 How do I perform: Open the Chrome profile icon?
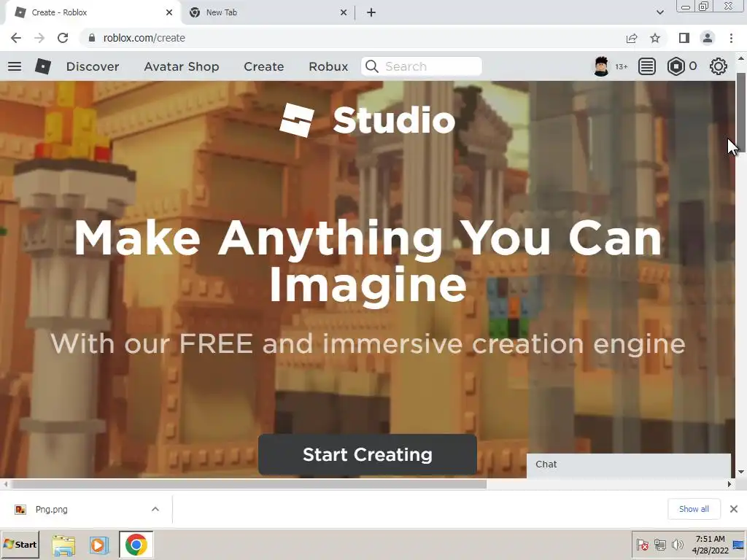click(x=708, y=38)
